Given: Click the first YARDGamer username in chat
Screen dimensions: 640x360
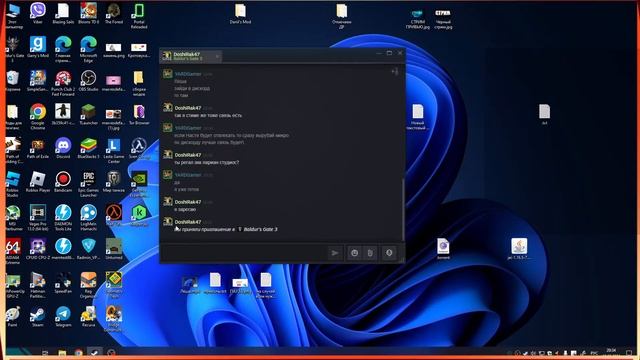Looking at the screenshot, I should click(188, 74).
